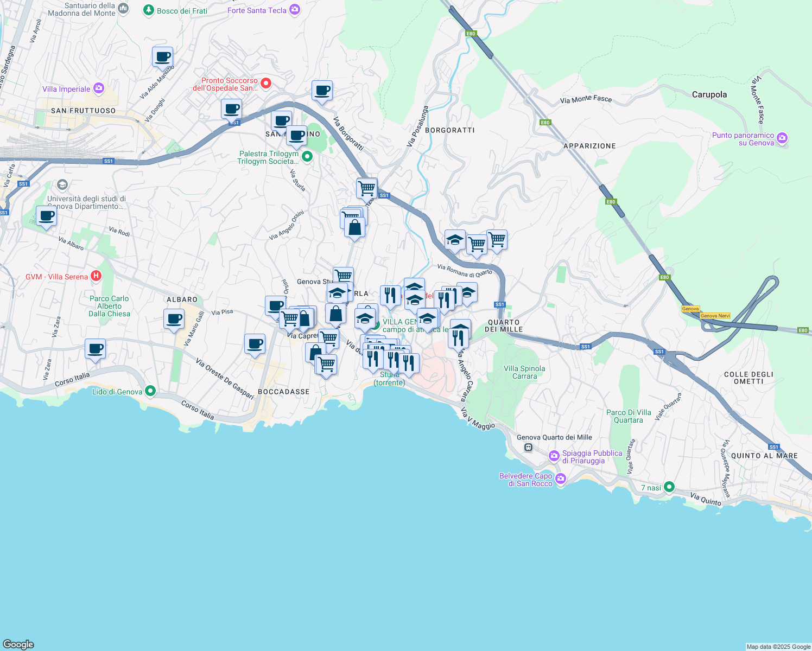
Task: Click the ALBARO district label
Action: coord(182,299)
